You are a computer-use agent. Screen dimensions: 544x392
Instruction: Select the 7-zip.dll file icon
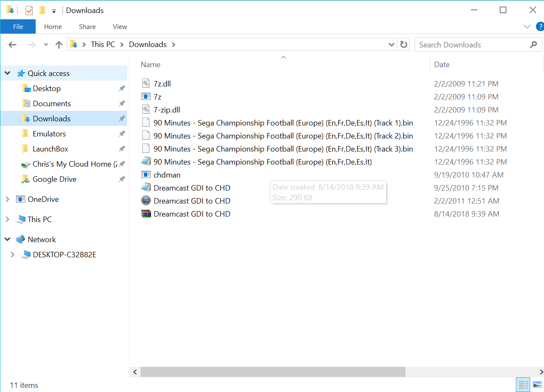(146, 110)
